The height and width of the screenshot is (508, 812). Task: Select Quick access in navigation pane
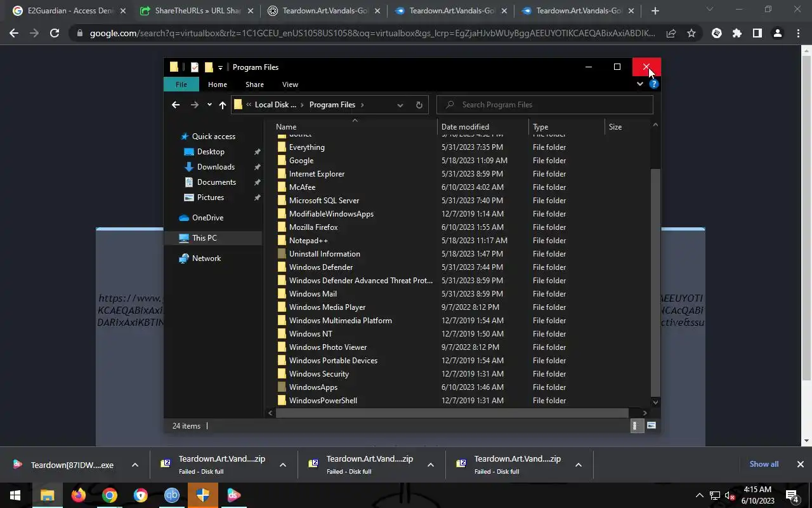point(214,137)
